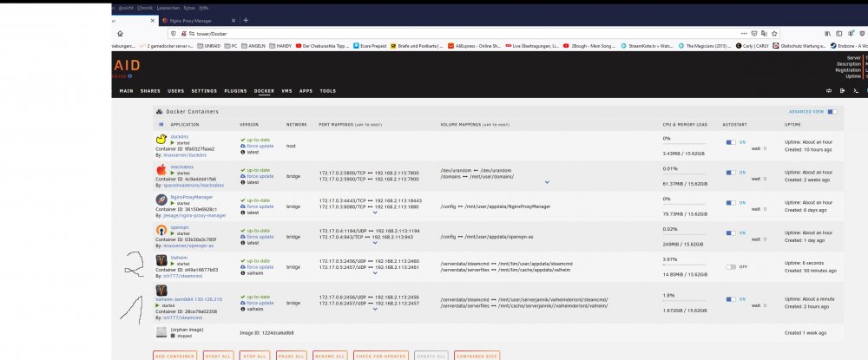
Task: Bookmark this page with star icon
Action: pyautogui.click(x=774, y=34)
